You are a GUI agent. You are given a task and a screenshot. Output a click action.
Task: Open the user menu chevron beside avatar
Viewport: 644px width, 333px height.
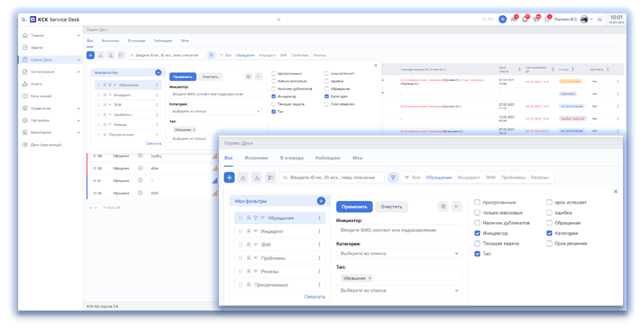(x=591, y=20)
